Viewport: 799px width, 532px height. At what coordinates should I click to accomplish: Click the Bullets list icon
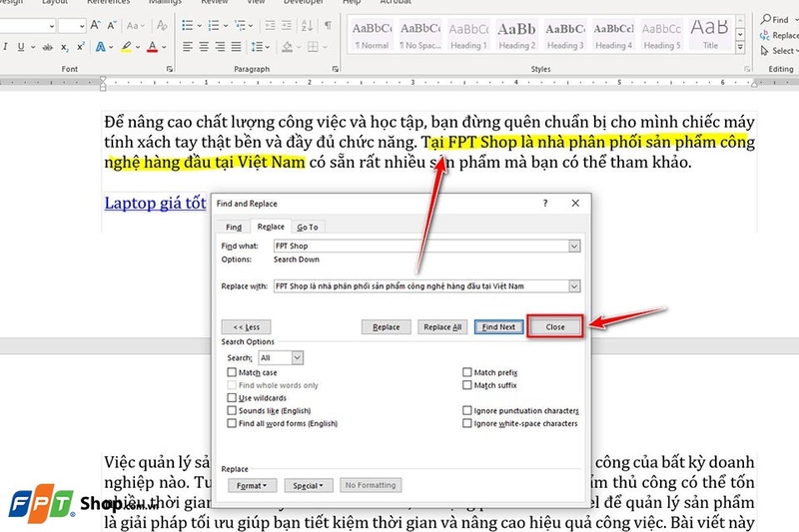tap(188, 25)
